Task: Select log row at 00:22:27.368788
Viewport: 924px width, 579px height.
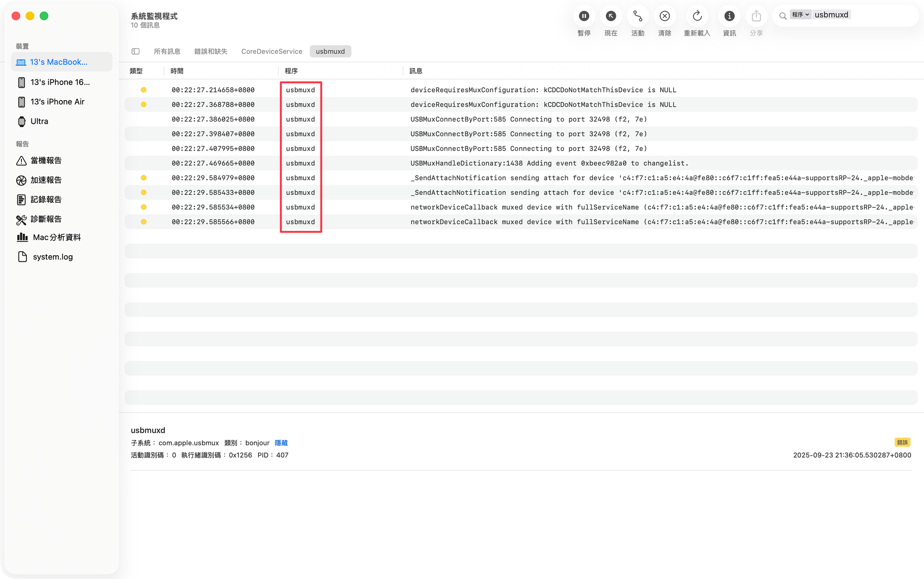Action: (x=521, y=104)
